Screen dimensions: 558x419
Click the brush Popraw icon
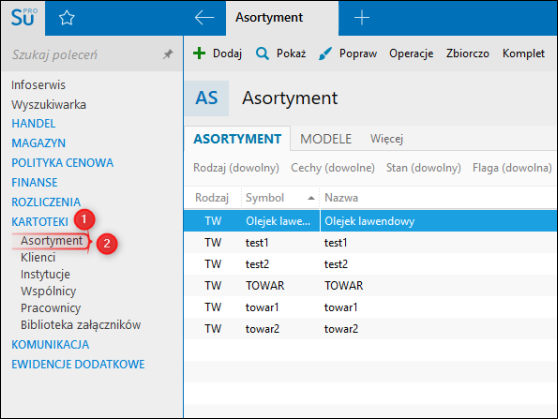point(325,54)
